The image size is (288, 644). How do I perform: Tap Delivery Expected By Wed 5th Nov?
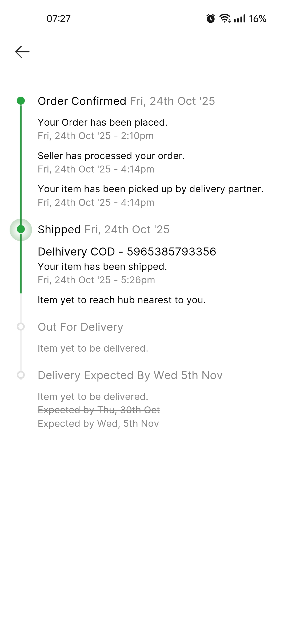tap(130, 375)
